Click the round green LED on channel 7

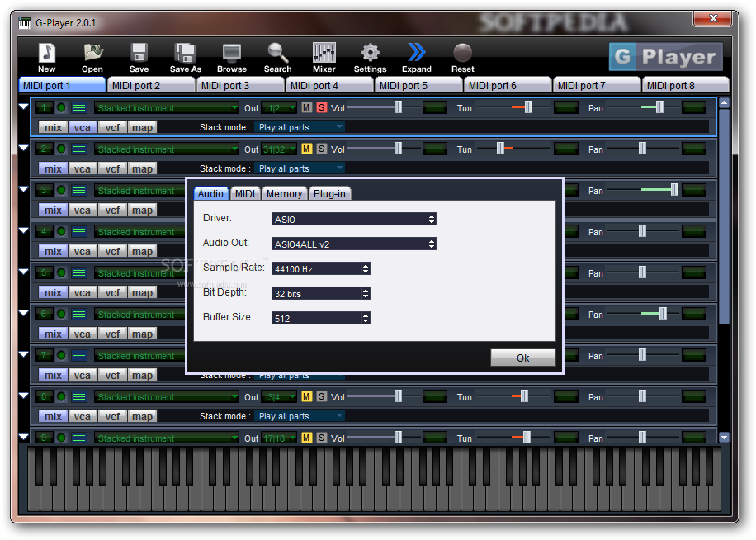[x=61, y=356]
